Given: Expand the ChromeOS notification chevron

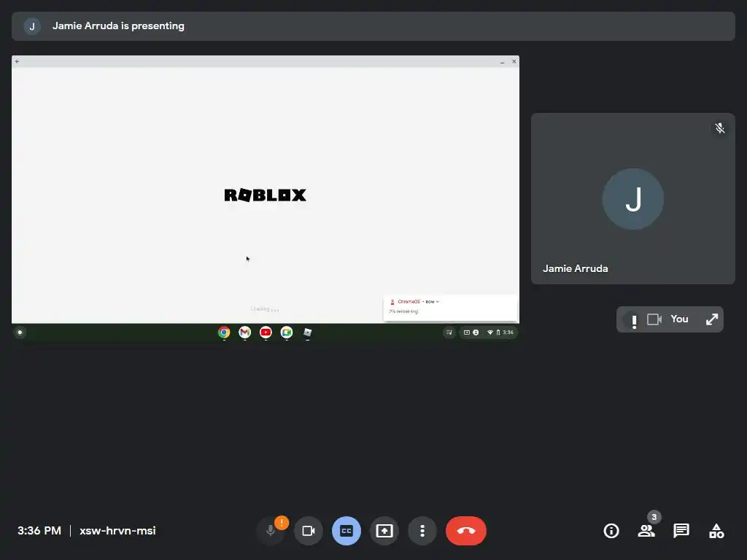Looking at the screenshot, I should (x=438, y=301).
